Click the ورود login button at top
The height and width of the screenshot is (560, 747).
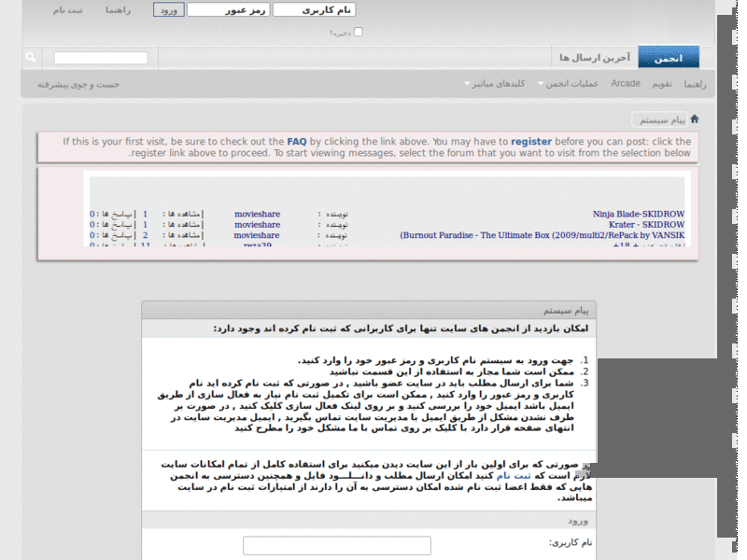tap(169, 10)
